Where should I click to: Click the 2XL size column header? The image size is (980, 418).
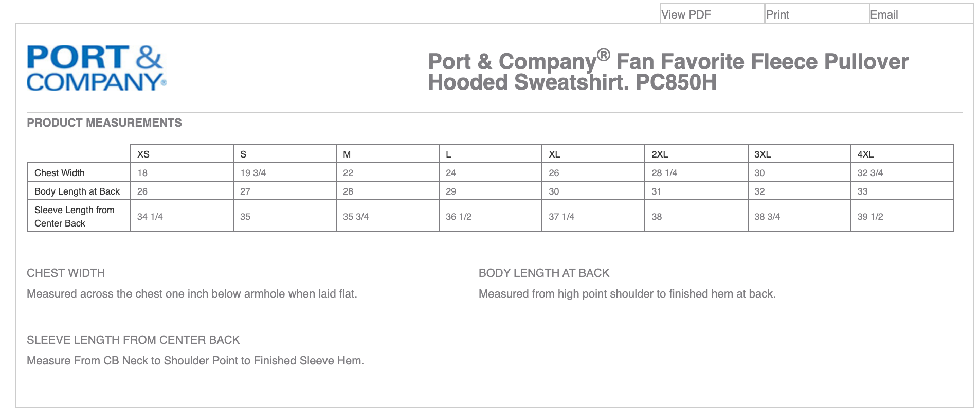point(660,154)
